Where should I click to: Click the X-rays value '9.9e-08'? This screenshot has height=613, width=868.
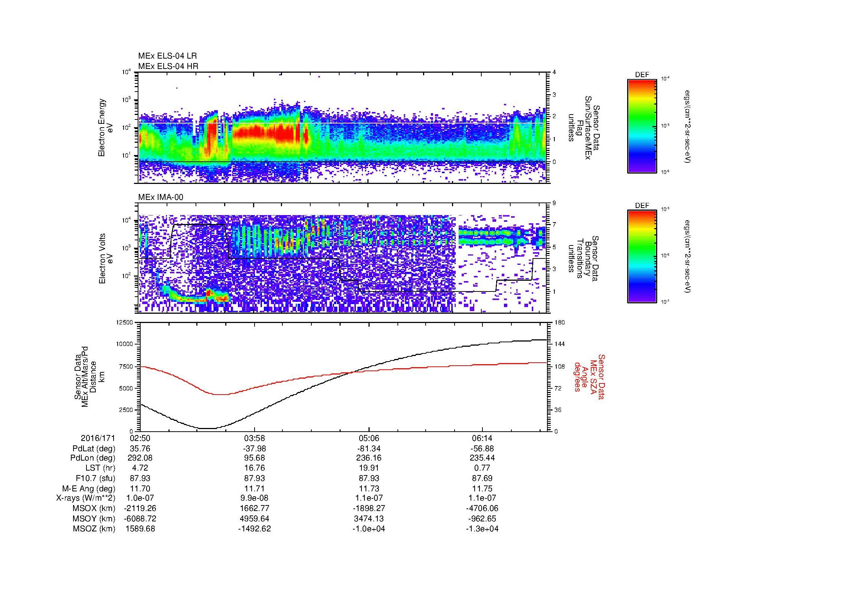[x=255, y=498]
